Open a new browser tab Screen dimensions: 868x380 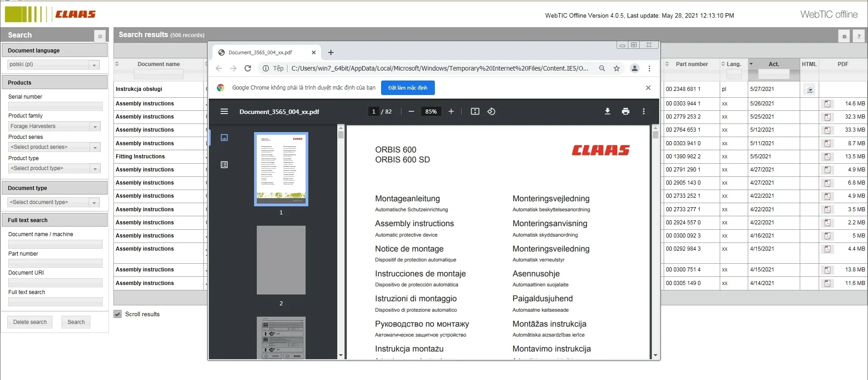330,52
